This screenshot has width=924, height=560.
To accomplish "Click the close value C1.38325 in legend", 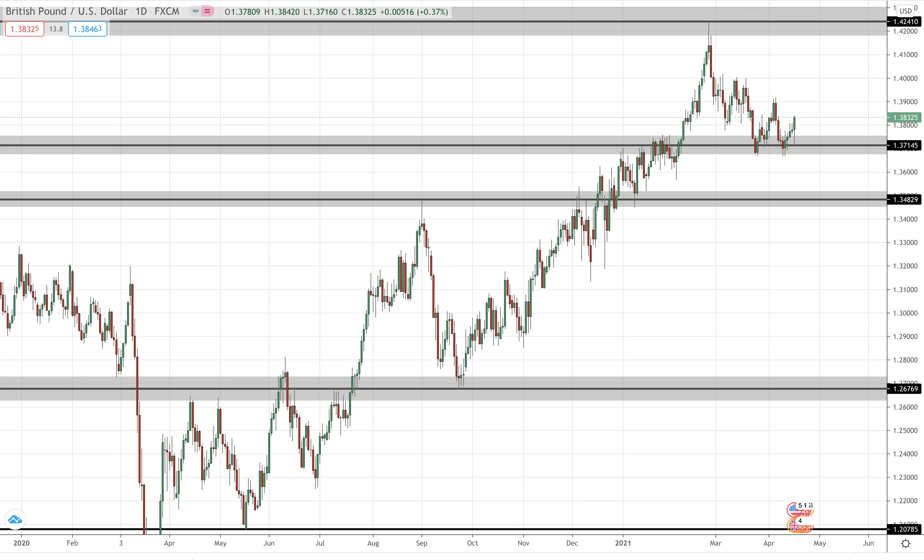I will [358, 12].
